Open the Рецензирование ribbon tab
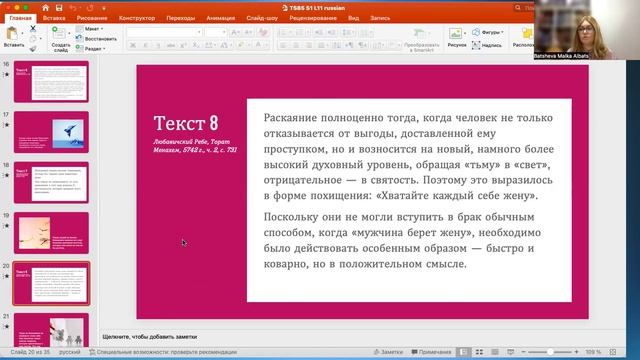This screenshot has width=640, height=360. click(313, 18)
